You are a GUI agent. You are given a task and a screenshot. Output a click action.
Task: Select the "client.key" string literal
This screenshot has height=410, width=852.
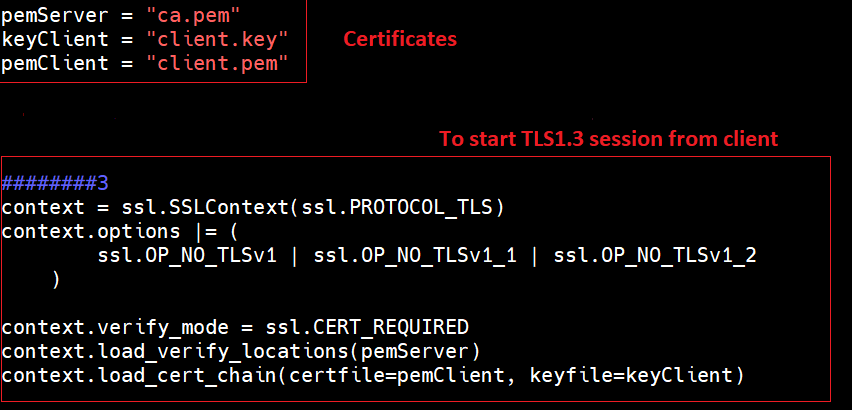click(x=216, y=39)
